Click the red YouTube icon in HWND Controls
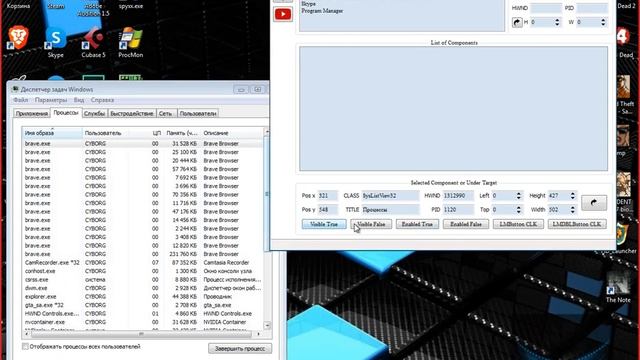 pyautogui.click(x=283, y=14)
